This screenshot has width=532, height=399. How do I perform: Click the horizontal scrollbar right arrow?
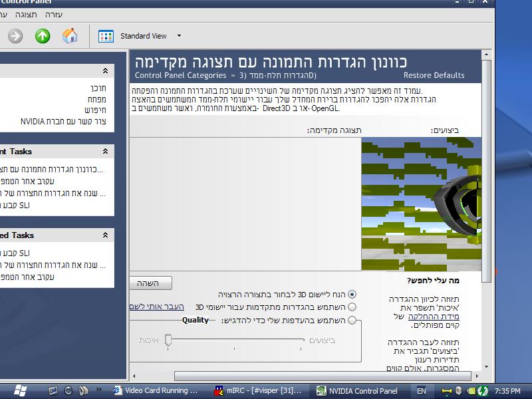coord(477,376)
